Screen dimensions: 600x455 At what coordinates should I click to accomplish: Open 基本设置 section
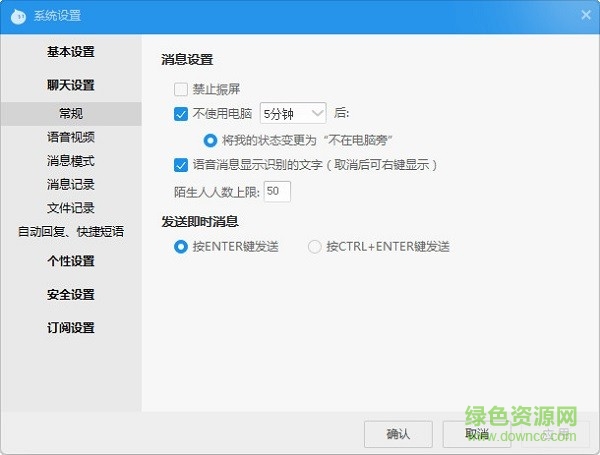click(70, 52)
